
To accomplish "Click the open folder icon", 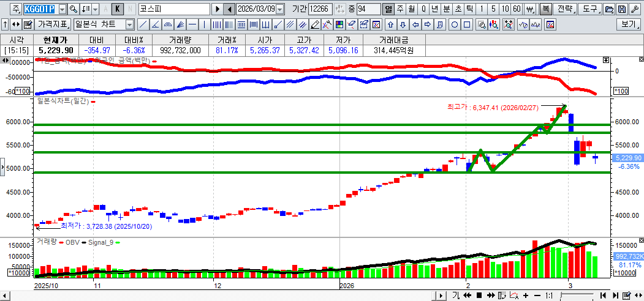I will [x=609, y=9].
